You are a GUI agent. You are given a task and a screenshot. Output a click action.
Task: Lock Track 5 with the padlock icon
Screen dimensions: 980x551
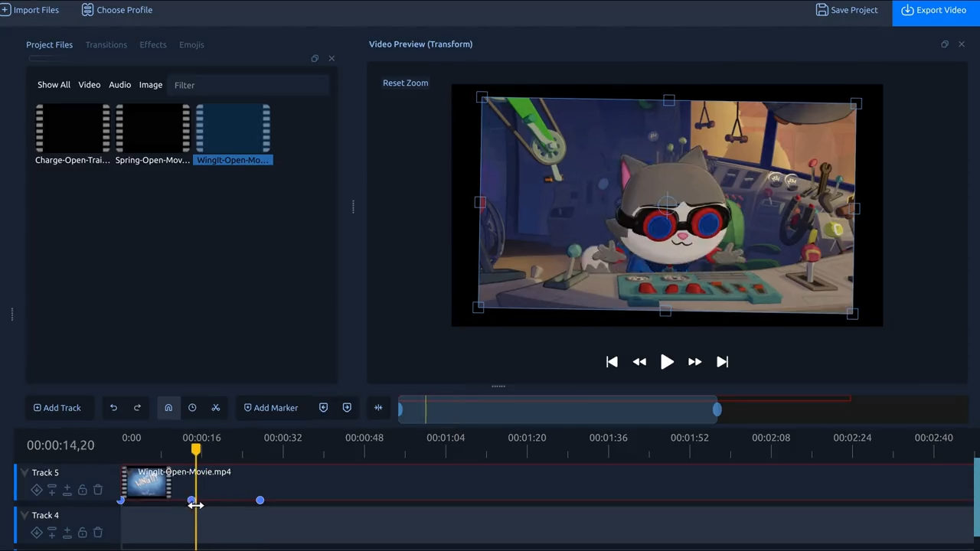point(82,490)
